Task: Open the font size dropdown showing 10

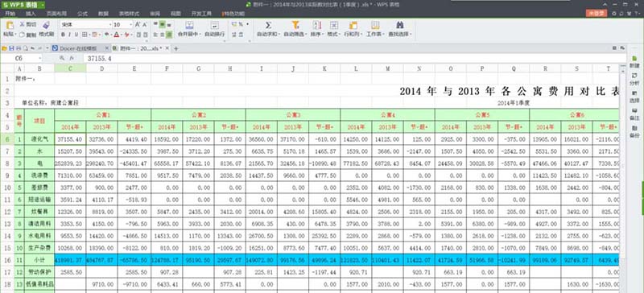Action: [131, 25]
